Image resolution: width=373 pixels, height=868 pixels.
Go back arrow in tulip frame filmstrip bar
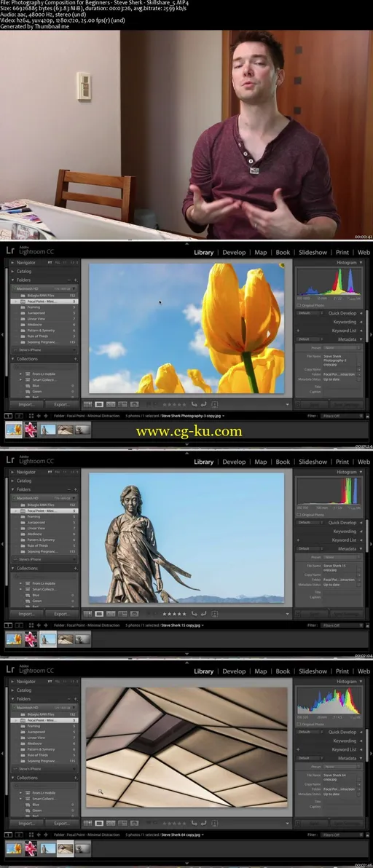tap(39, 415)
